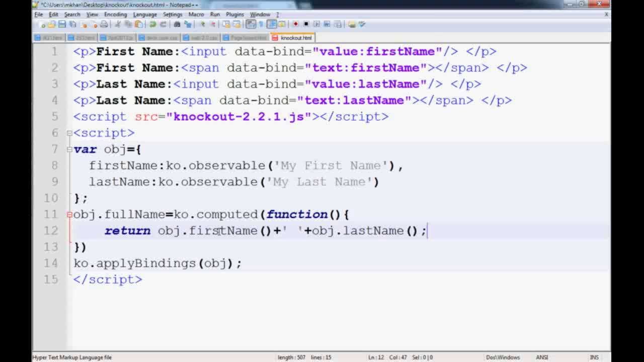Click Dos\Windows line ending status
Viewport: 644px width, 362px height.
(x=503, y=357)
